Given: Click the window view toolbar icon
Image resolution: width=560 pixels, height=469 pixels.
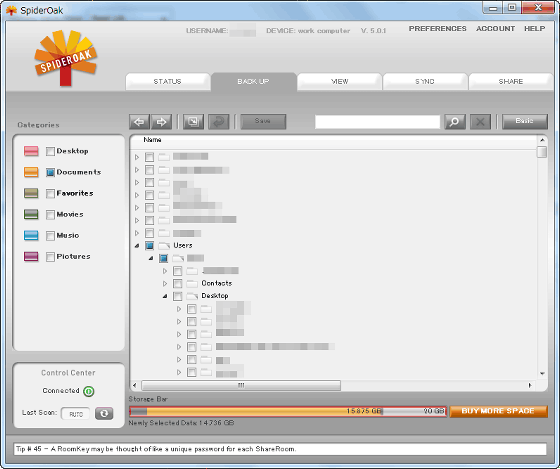Looking at the screenshot, I should click(193, 122).
